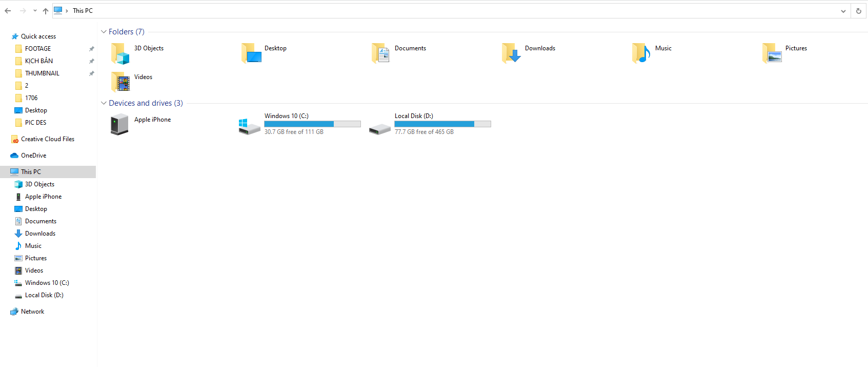
Task: Open the THUMBNAIL pinned folder
Action: pos(42,73)
